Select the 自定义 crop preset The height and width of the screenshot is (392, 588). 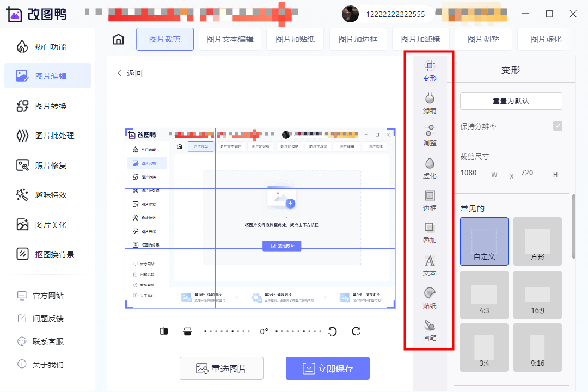[484, 242]
